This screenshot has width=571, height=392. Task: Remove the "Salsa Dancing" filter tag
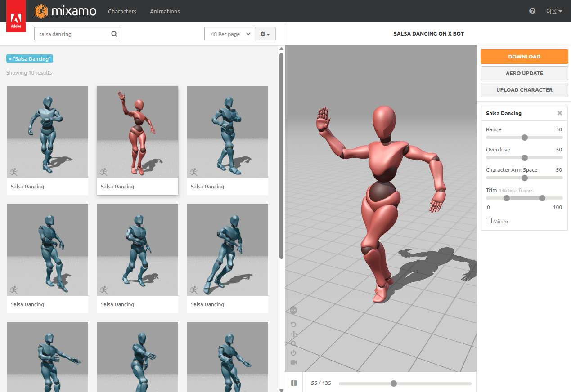point(10,59)
